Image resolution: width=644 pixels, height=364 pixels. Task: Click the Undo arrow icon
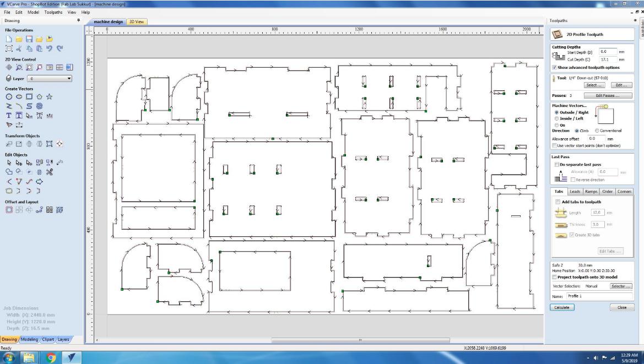(x=49, y=48)
